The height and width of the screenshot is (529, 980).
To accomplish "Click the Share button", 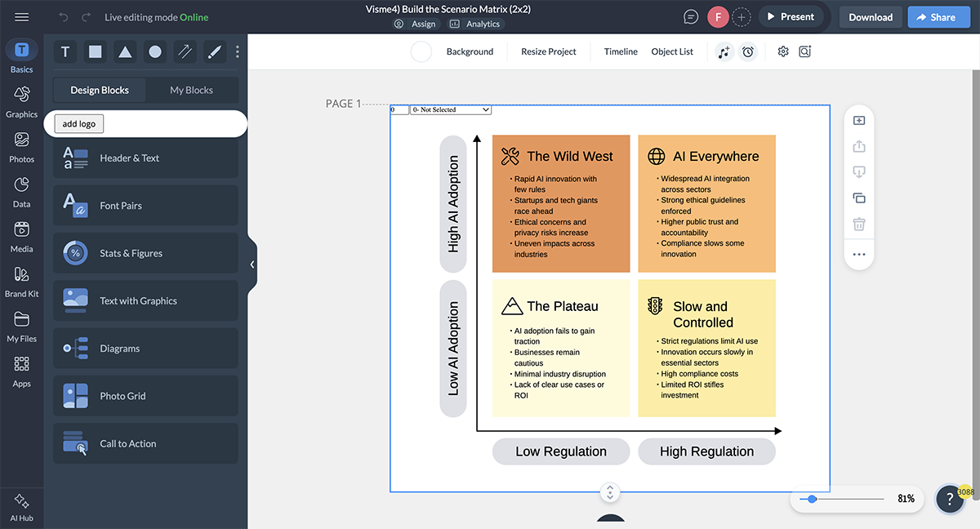I will (x=938, y=17).
